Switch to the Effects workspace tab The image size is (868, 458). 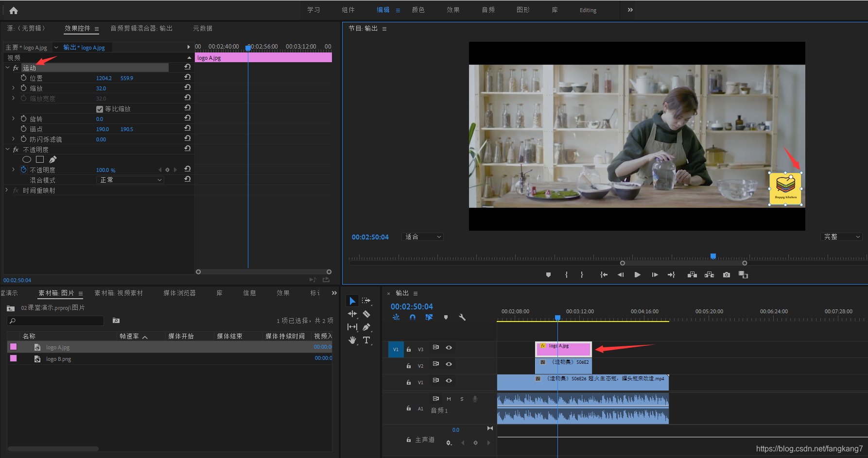click(x=453, y=10)
